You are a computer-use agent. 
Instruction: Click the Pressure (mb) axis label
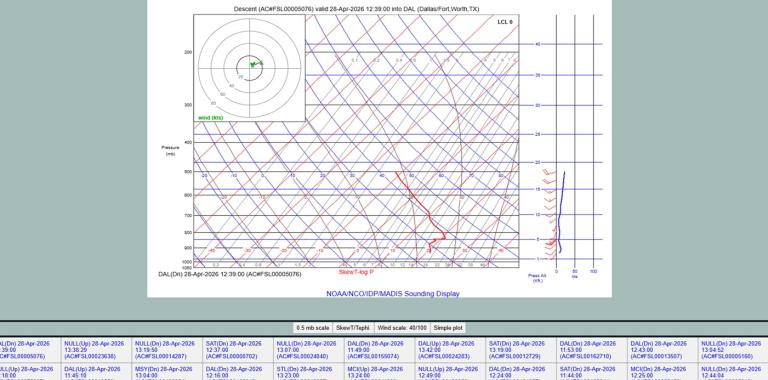pyautogui.click(x=170, y=150)
